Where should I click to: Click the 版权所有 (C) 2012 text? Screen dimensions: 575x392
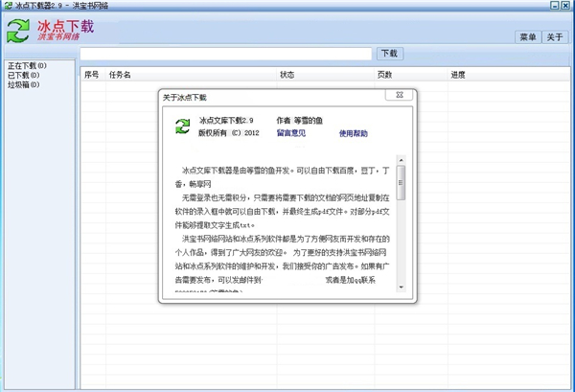(229, 133)
